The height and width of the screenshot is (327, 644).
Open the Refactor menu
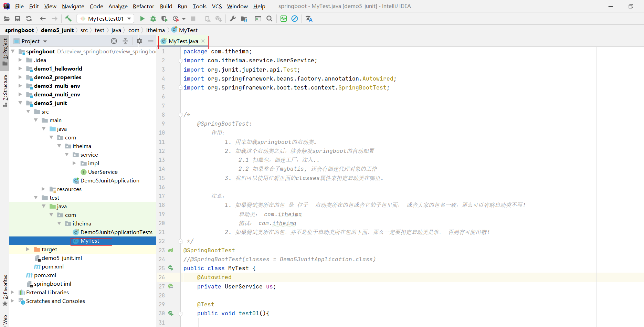coord(143,6)
